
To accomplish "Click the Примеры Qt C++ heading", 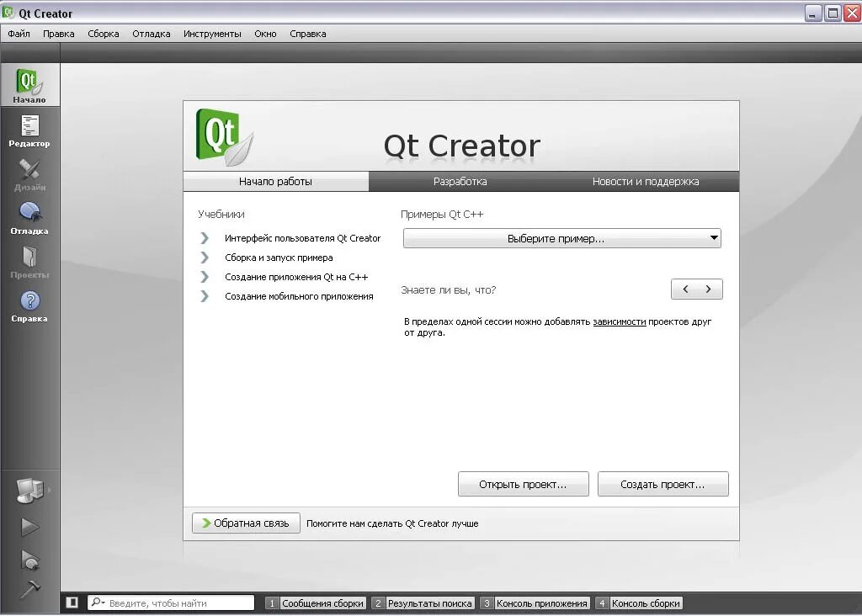I will (442, 215).
